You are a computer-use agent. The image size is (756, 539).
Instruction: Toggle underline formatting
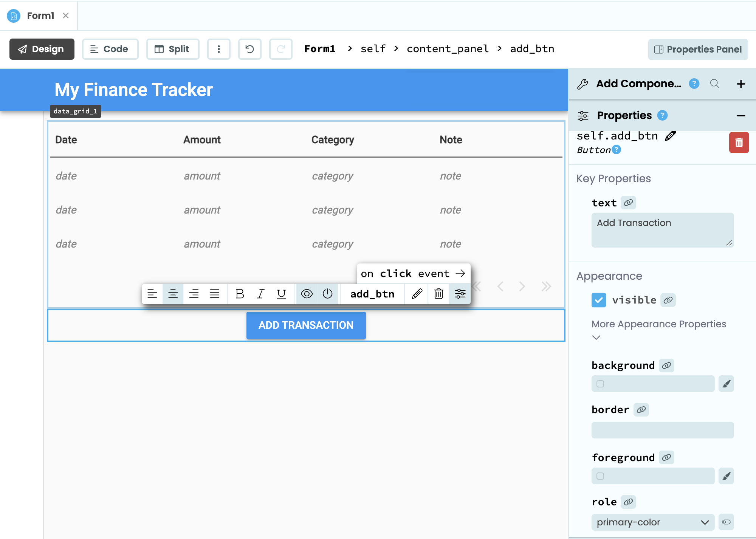281,294
